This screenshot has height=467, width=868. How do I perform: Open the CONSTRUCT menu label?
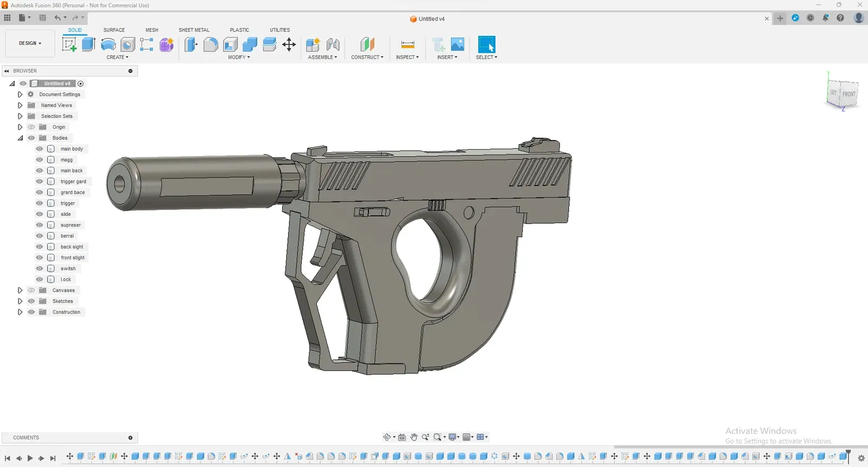367,57
